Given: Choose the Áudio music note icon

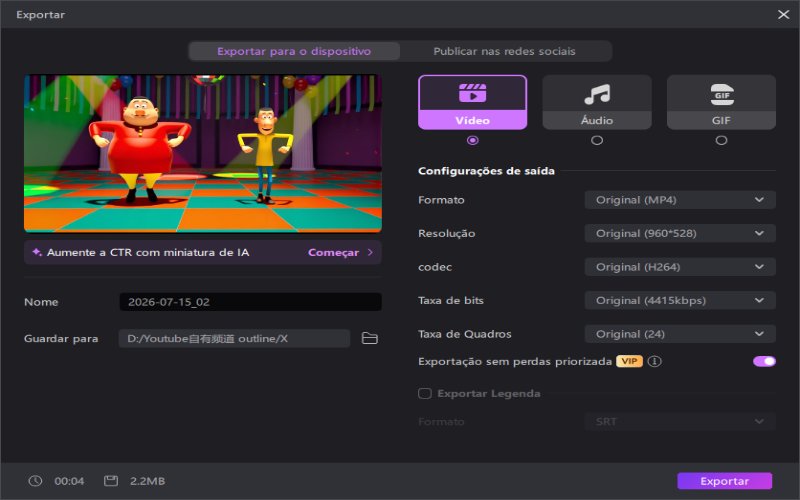Looking at the screenshot, I should point(597,94).
